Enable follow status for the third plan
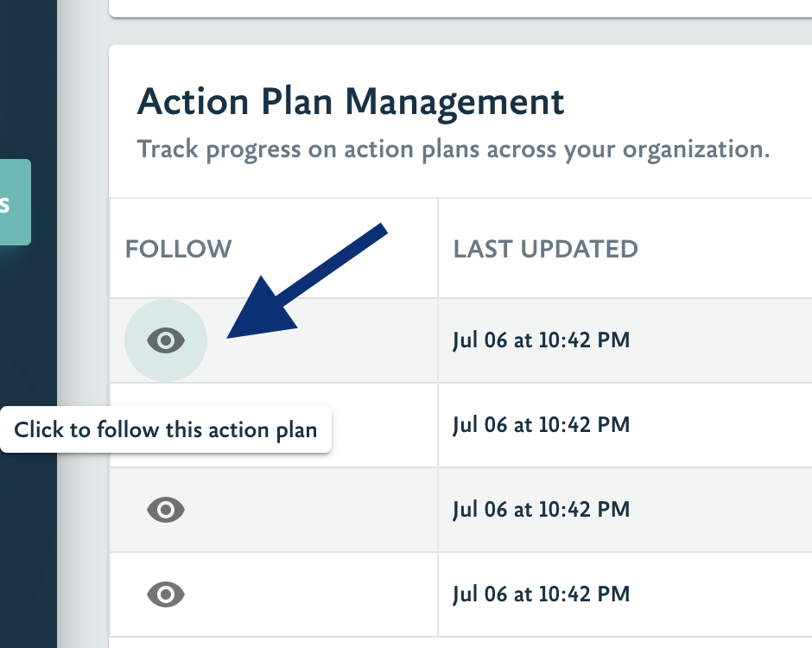The height and width of the screenshot is (648, 812). (x=165, y=510)
